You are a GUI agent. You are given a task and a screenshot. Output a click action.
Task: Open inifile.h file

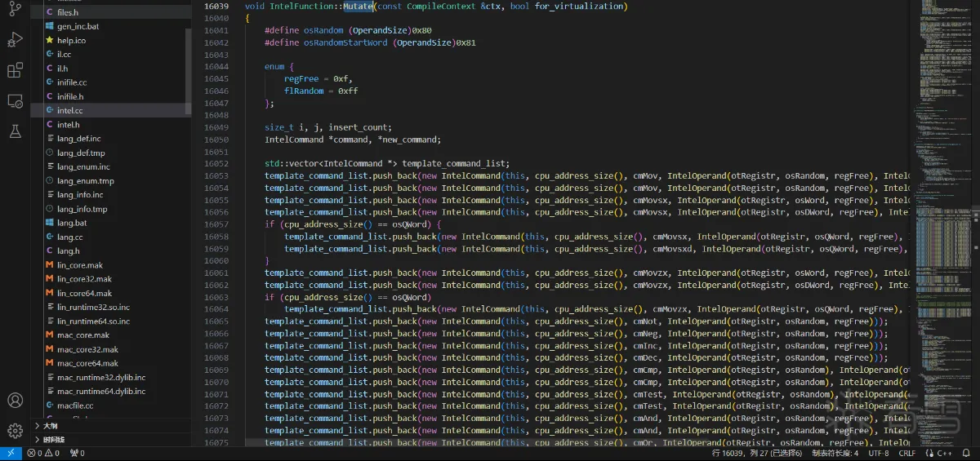111,96
